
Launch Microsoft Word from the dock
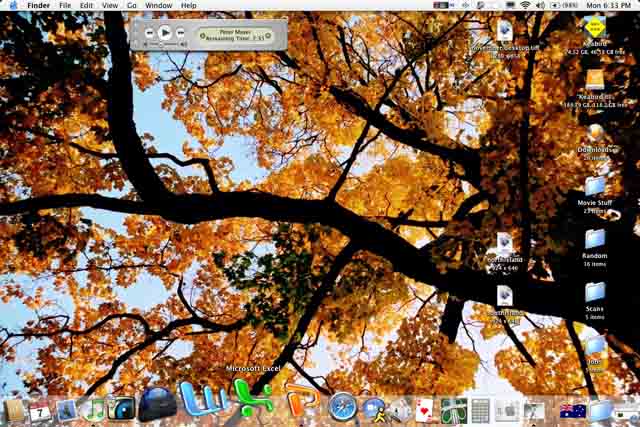tap(203, 399)
